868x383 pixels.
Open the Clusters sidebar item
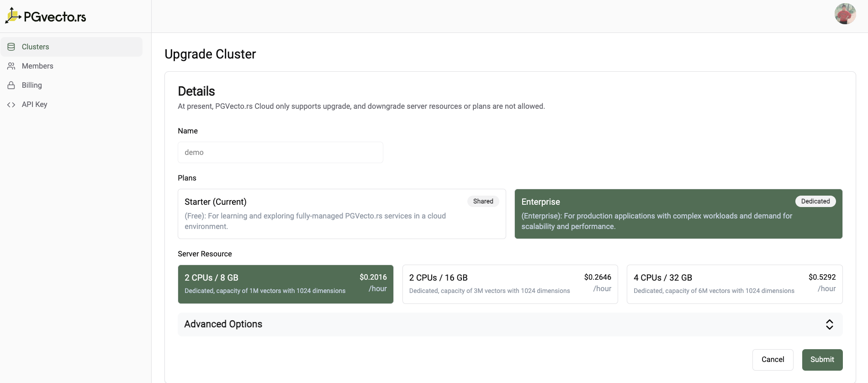(72, 47)
